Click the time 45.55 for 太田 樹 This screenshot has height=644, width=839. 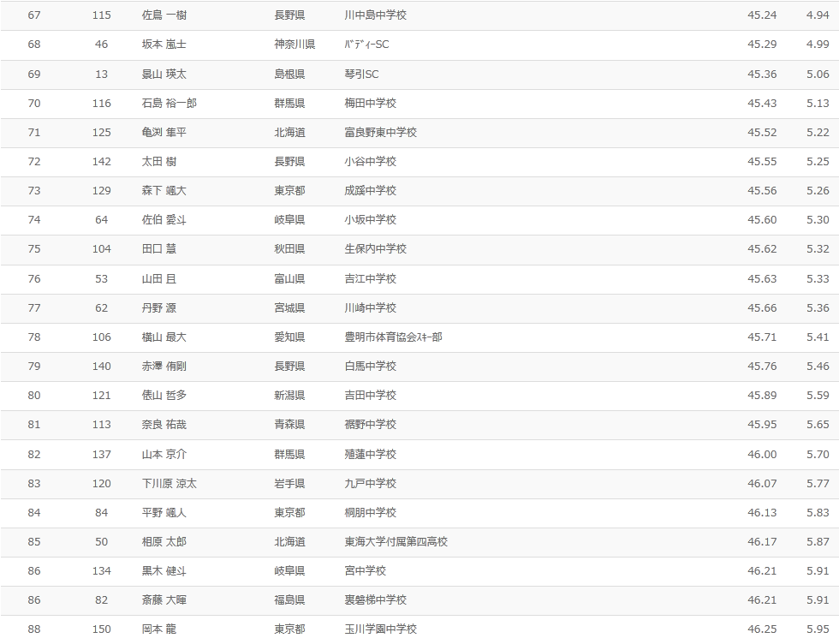click(761, 162)
